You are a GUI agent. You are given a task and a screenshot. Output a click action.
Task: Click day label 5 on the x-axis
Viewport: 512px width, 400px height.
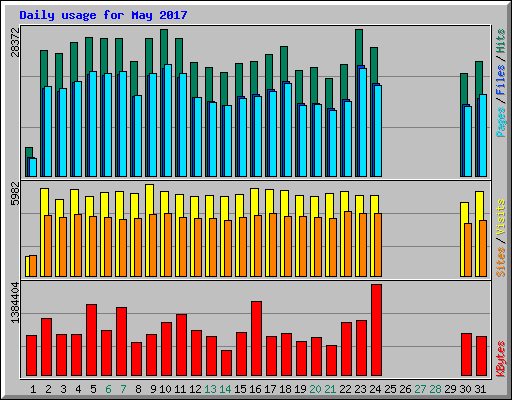point(93,389)
